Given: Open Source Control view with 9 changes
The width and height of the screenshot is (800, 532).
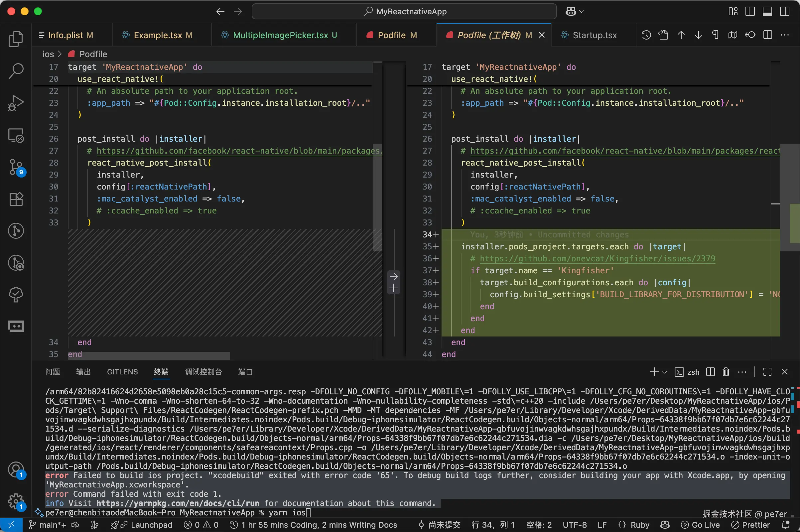Looking at the screenshot, I should pos(16,167).
